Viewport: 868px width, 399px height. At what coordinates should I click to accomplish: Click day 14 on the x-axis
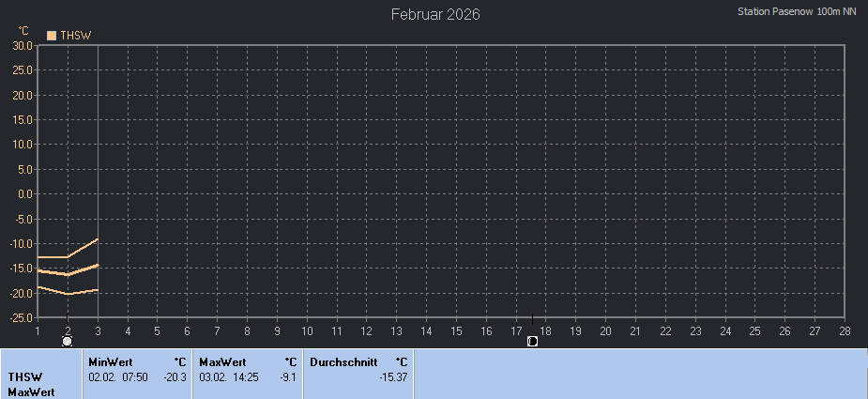click(426, 330)
